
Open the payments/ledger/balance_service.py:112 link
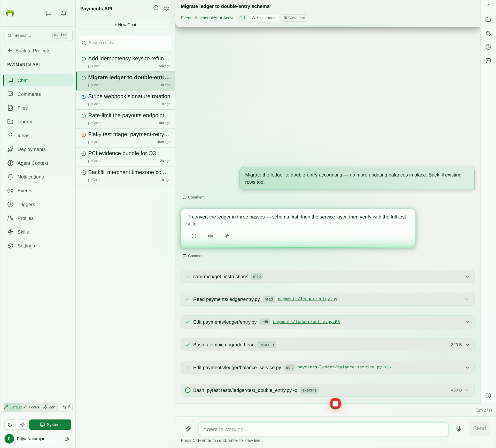(344, 367)
